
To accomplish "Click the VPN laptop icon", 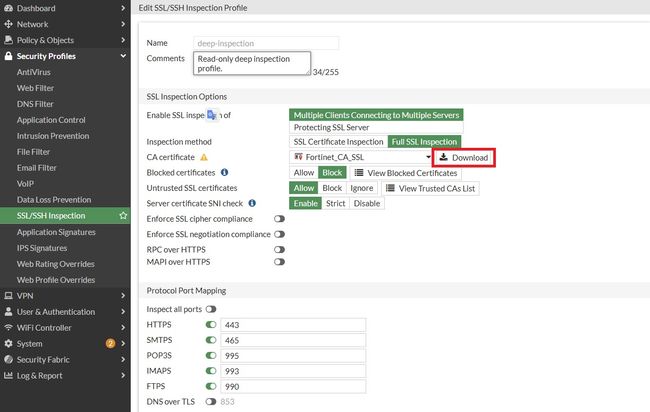I will pyautogui.click(x=8, y=296).
